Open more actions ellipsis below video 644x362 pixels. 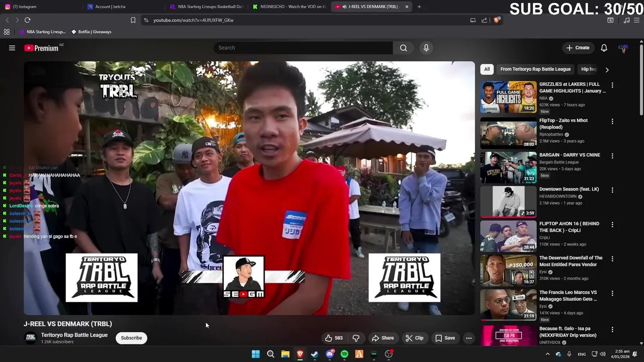coord(469,338)
